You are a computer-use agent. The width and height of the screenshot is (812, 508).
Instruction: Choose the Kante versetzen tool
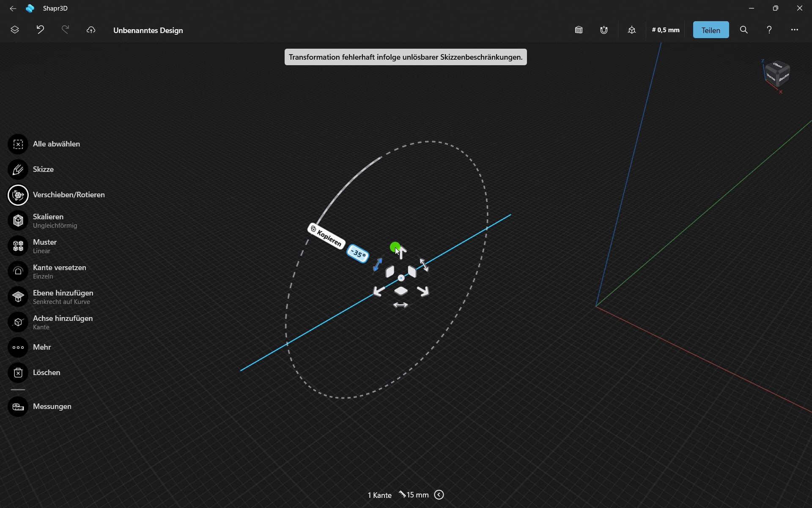click(x=18, y=271)
